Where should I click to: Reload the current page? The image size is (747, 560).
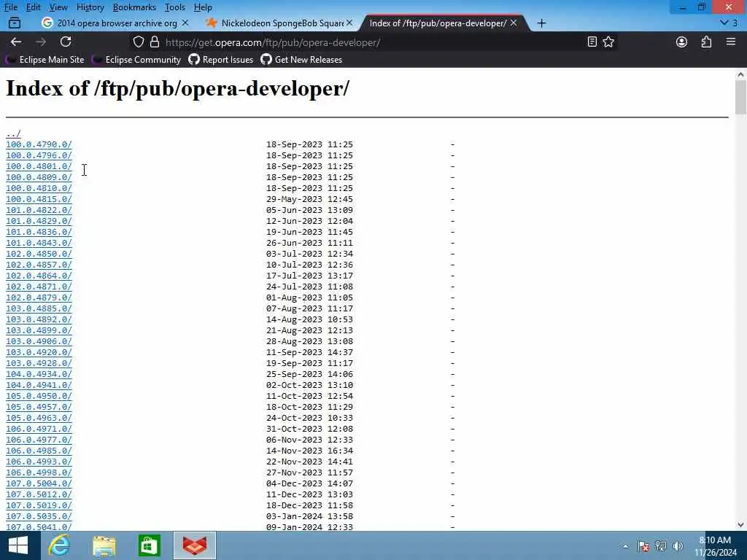click(66, 42)
